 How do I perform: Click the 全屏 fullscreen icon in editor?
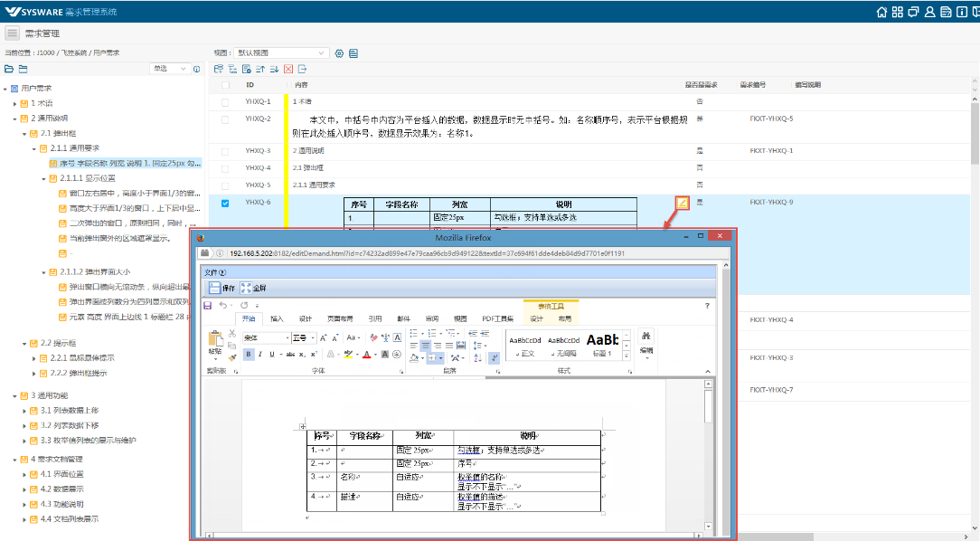246,288
